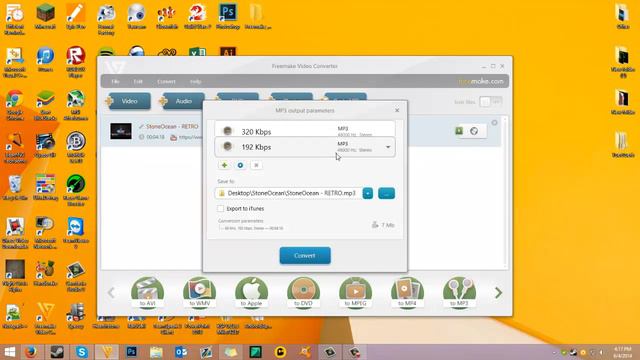Choose the to WMV format icon
This screenshot has width=640, height=360.
[199, 293]
